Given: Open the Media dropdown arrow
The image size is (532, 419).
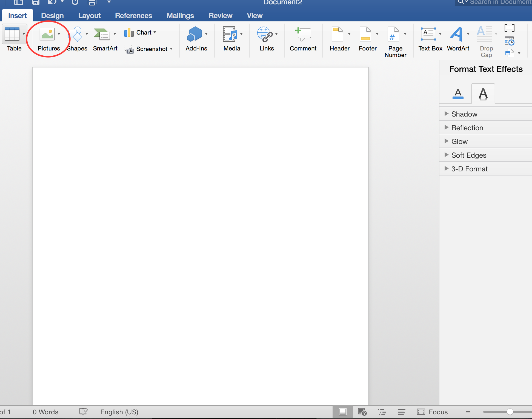Looking at the screenshot, I should coord(241,34).
